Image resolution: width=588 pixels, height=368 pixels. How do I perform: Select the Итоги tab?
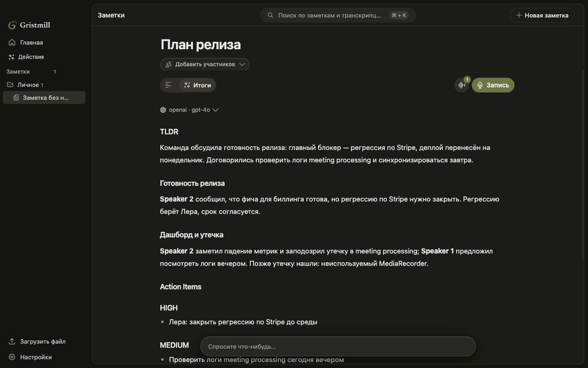tap(197, 85)
